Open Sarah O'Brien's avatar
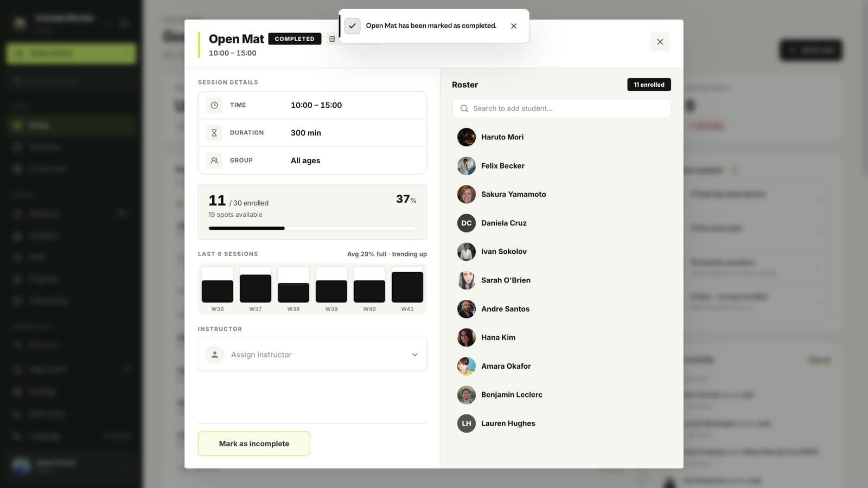Viewport: 868px width, 488px height. pyautogui.click(x=467, y=280)
